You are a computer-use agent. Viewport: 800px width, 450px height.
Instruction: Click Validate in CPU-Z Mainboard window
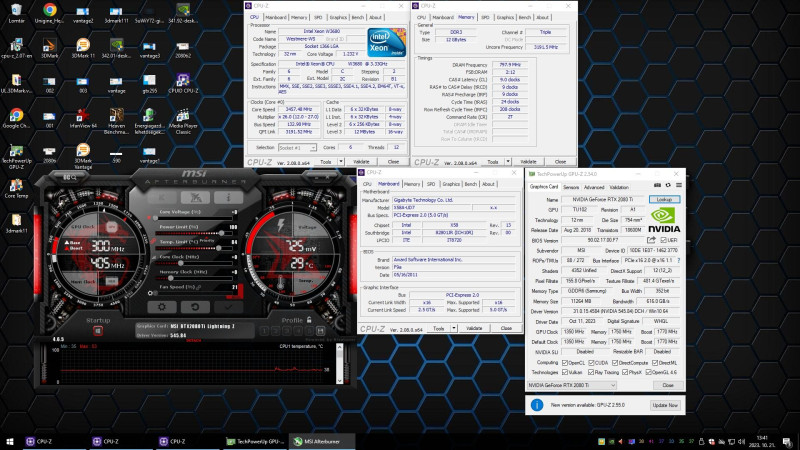(x=474, y=329)
